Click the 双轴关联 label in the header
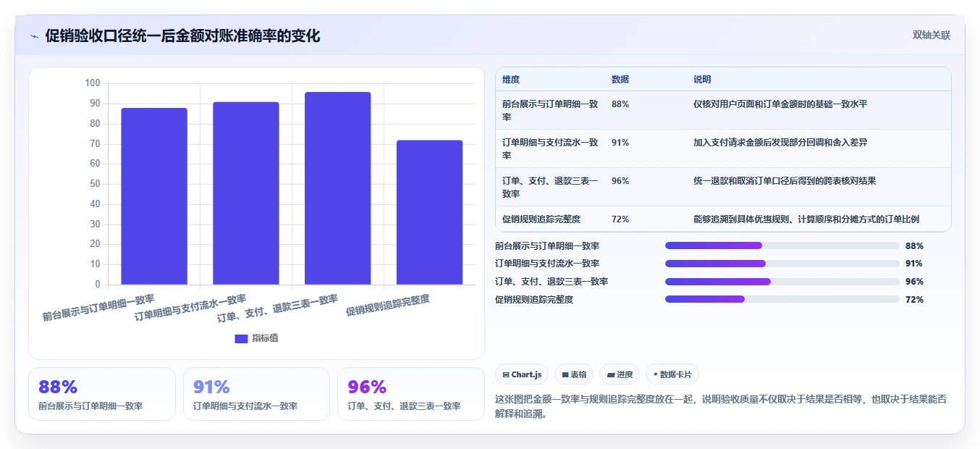 (931, 35)
